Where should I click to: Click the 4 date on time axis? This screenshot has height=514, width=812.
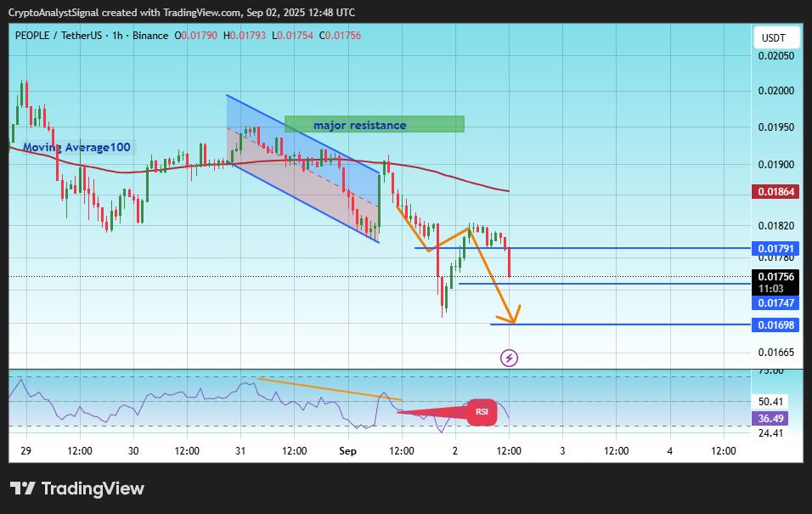669,451
